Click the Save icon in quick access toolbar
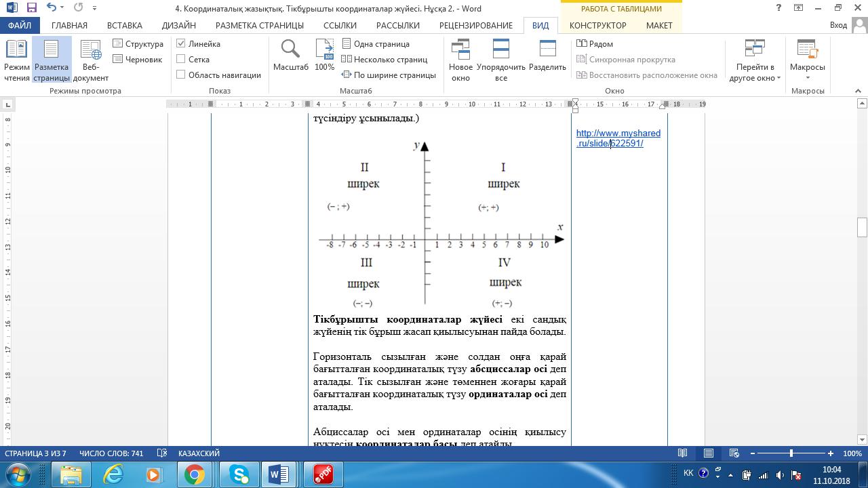Screen dimensions: 868x488 tap(32, 8)
